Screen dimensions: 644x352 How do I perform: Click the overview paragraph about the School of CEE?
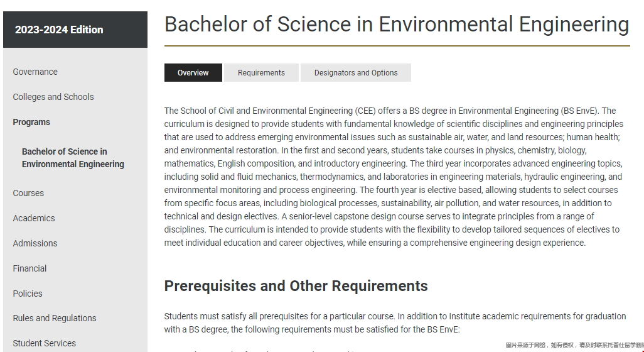click(x=394, y=177)
